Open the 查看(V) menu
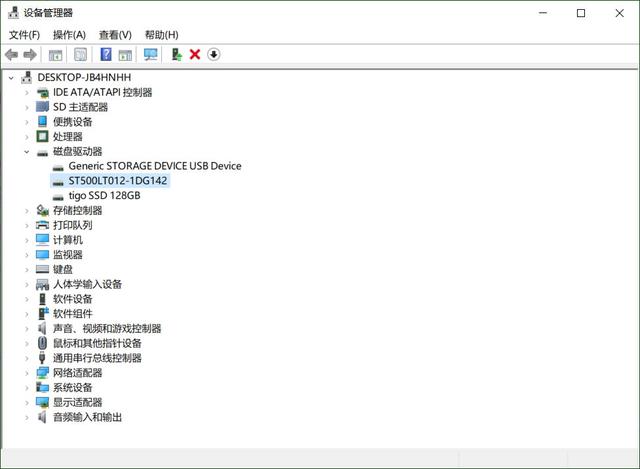This screenshot has height=469, width=640. click(115, 34)
